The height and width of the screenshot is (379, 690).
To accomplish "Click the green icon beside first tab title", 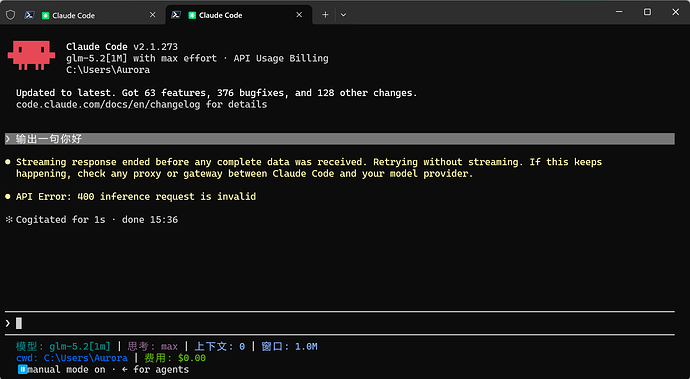I will coord(45,15).
